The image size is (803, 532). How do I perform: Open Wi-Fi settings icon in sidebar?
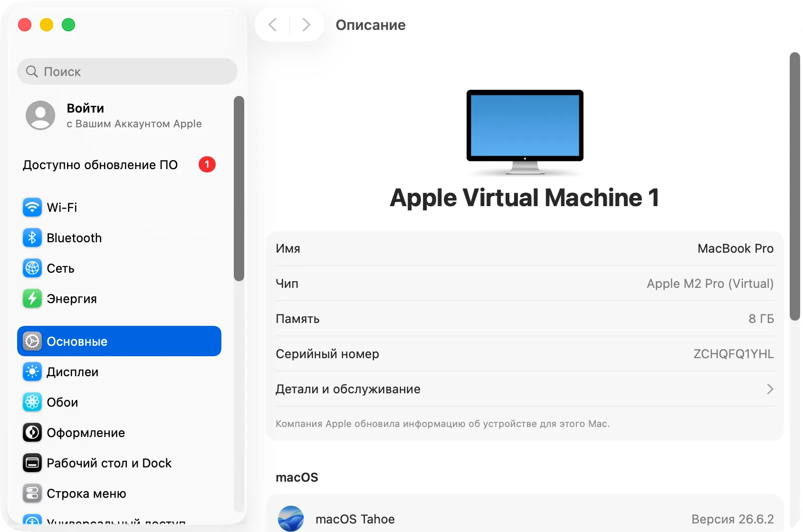pyautogui.click(x=32, y=208)
